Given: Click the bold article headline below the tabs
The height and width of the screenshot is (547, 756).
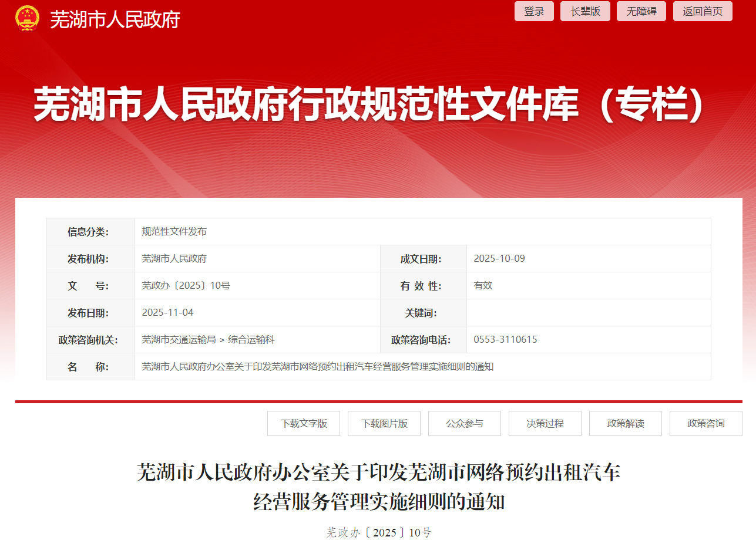Looking at the screenshot, I should 379,487.
